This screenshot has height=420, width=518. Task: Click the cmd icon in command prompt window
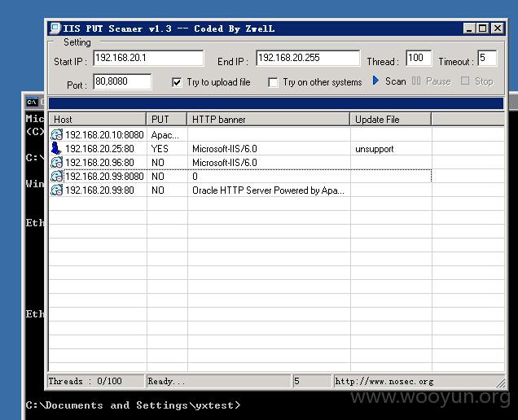(x=32, y=102)
